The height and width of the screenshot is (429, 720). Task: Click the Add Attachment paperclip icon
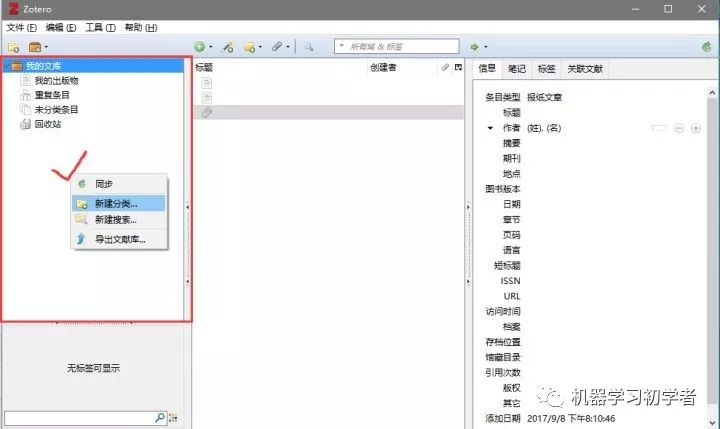pos(277,46)
